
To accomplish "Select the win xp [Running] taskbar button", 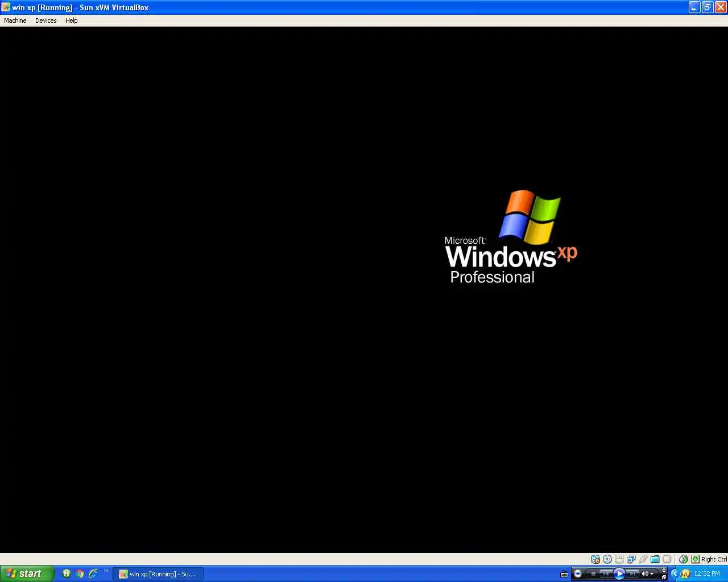I will click(158, 574).
